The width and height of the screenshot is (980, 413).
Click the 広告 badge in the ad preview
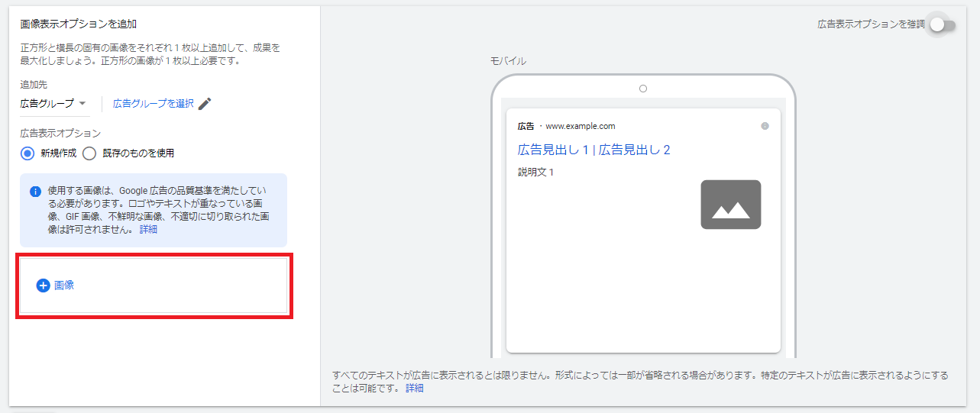[x=526, y=126]
